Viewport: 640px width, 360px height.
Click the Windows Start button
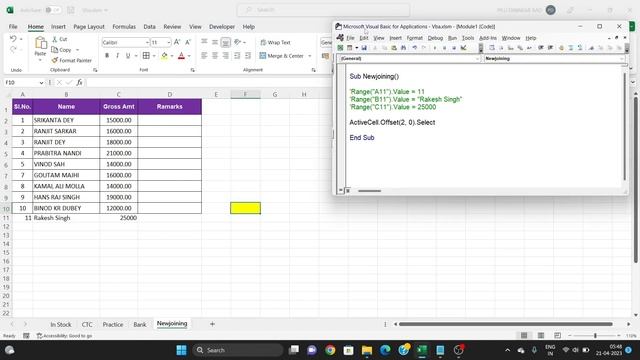[x=182, y=350]
